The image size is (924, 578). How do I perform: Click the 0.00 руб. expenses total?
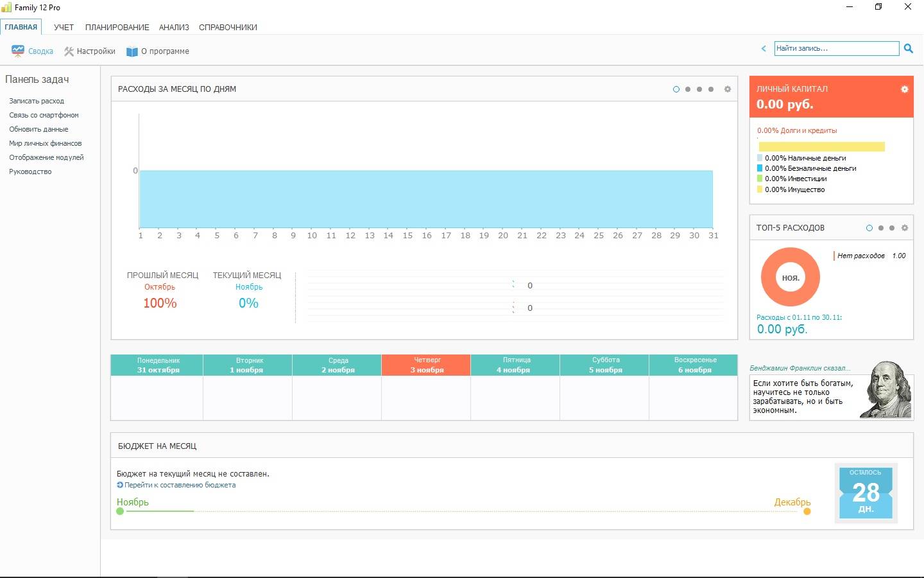pyautogui.click(x=782, y=329)
